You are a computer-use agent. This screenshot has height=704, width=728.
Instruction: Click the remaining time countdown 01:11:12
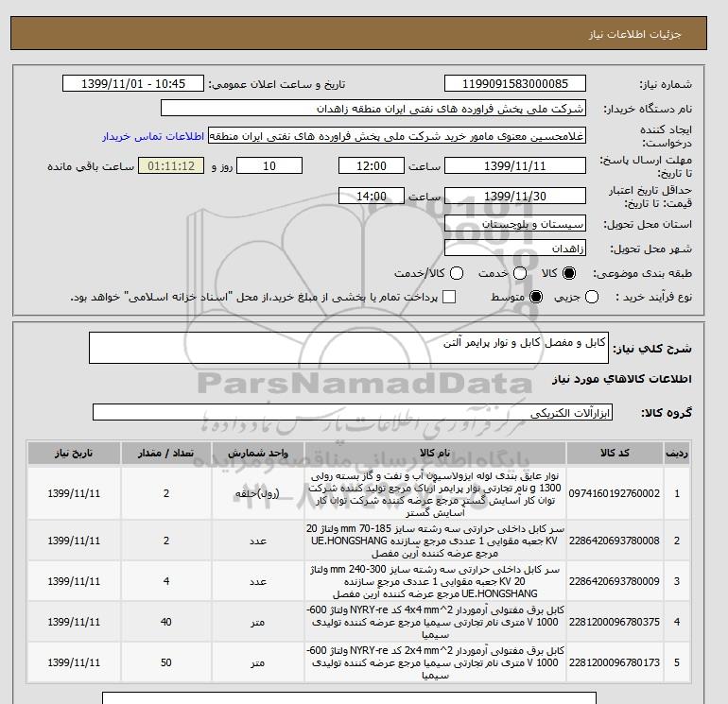point(171,165)
